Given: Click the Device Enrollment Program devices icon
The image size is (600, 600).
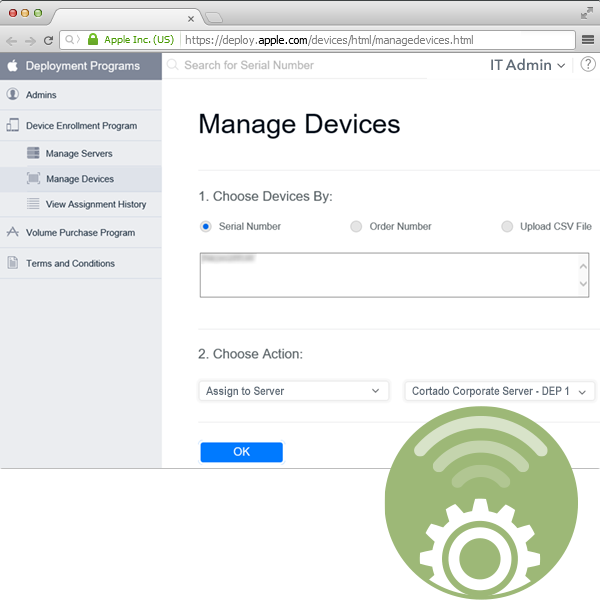Looking at the screenshot, I should [x=12, y=125].
